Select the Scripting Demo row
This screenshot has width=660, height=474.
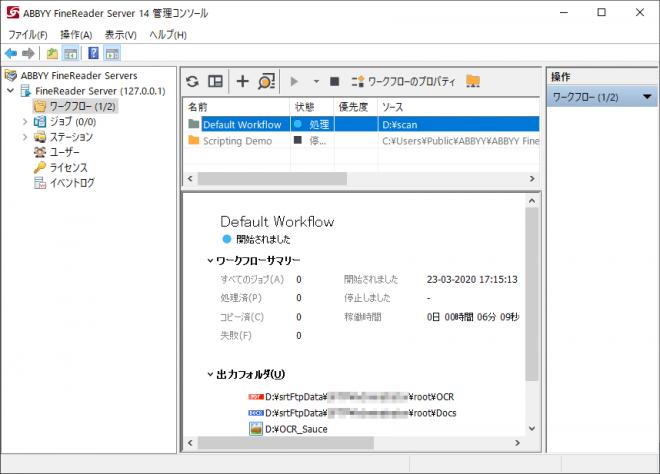tap(362, 141)
